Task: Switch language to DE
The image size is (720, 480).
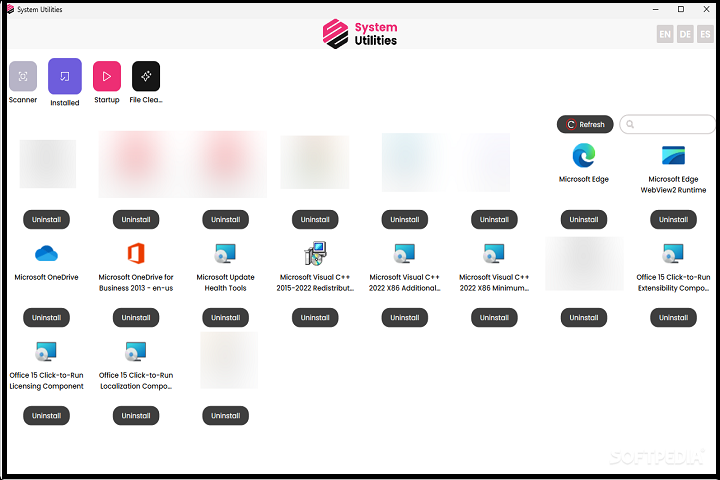Action: click(685, 34)
